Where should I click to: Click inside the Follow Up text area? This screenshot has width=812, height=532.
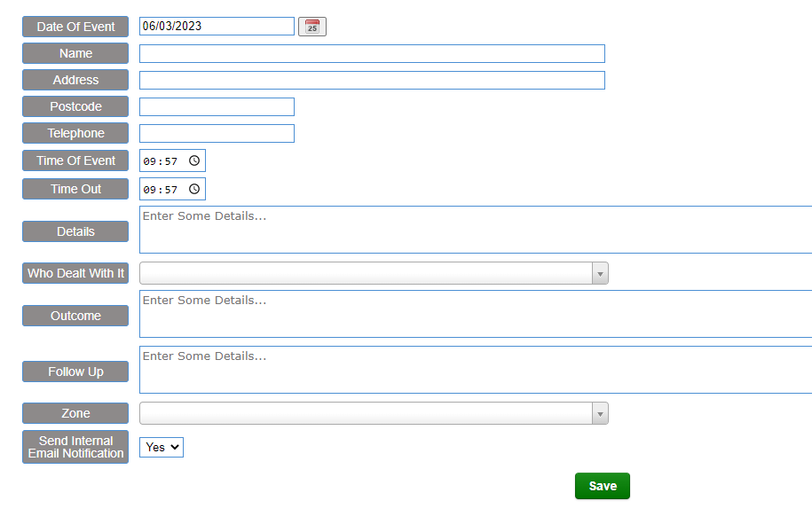[475, 371]
